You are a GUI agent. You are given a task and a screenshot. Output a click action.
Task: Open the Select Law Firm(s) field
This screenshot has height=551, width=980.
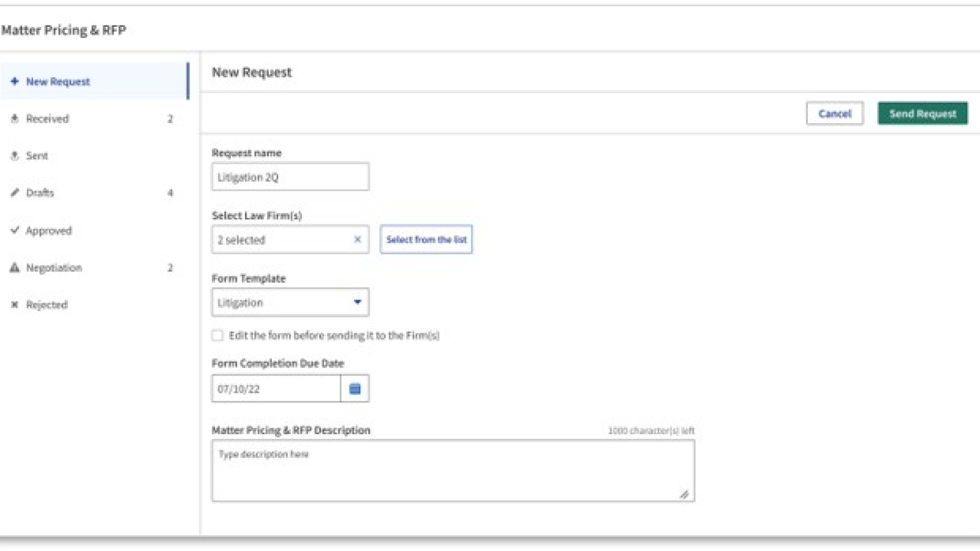point(281,240)
